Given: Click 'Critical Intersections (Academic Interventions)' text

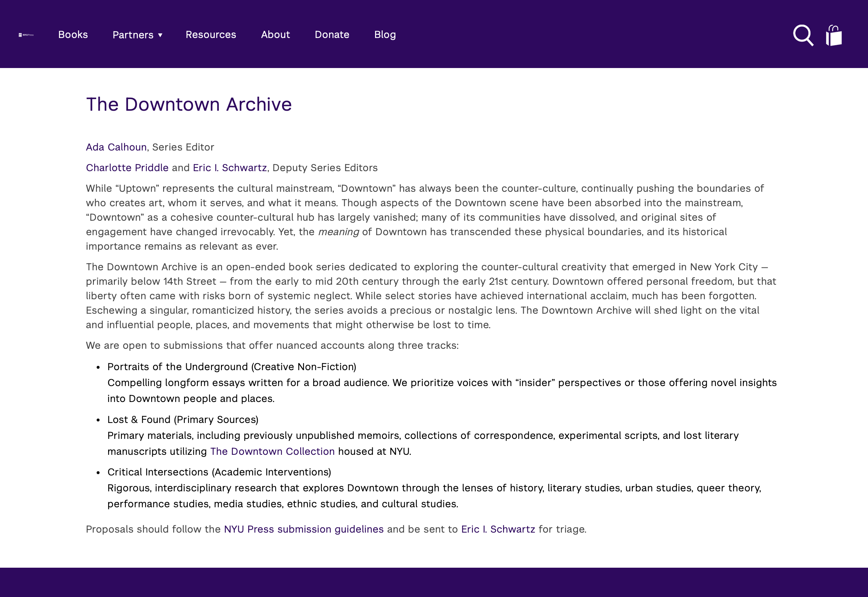Looking at the screenshot, I should point(219,472).
